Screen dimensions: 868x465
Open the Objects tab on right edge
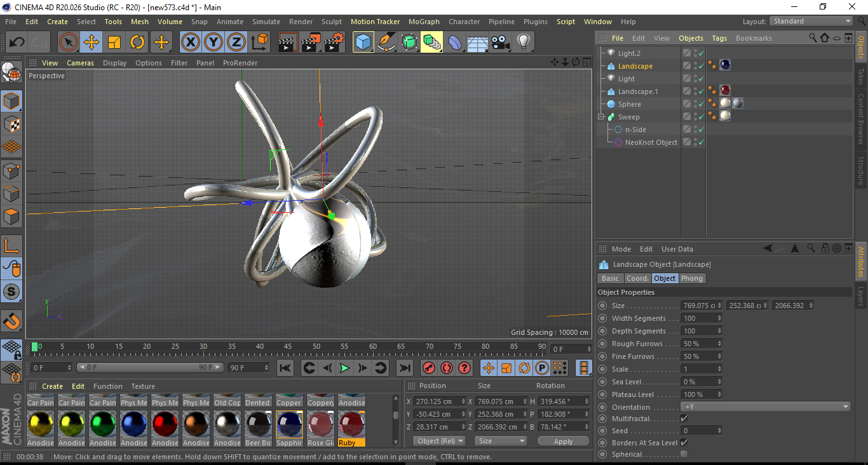point(861,47)
